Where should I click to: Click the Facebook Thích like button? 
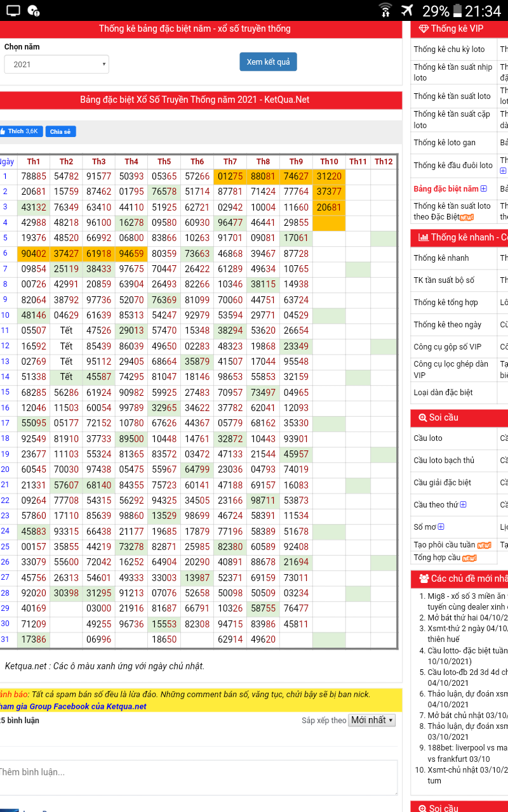[21, 131]
